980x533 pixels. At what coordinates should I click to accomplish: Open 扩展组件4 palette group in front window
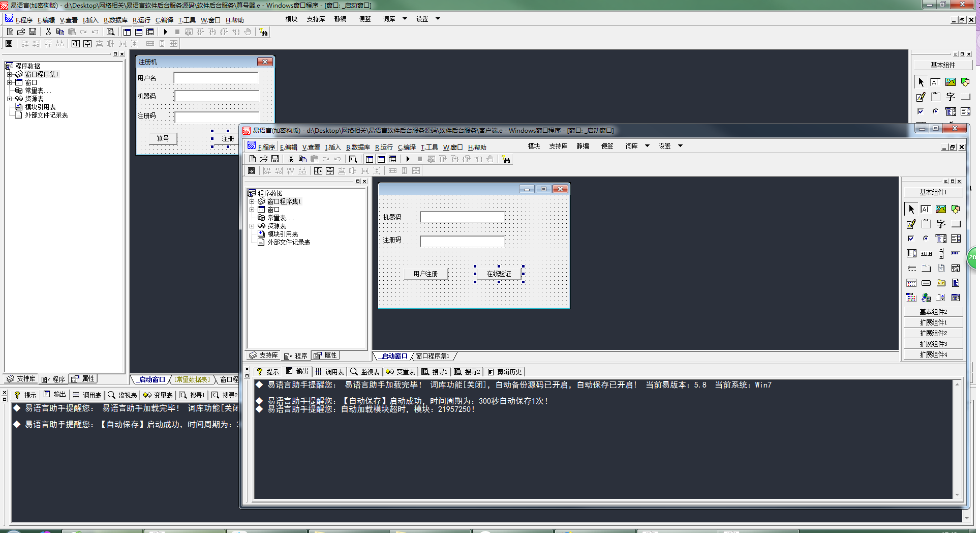[933, 354]
